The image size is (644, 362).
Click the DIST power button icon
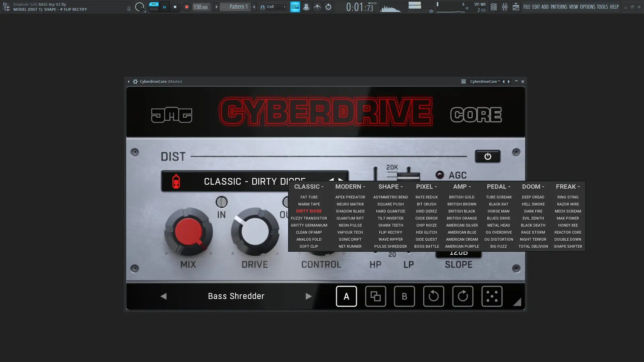(487, 157)
